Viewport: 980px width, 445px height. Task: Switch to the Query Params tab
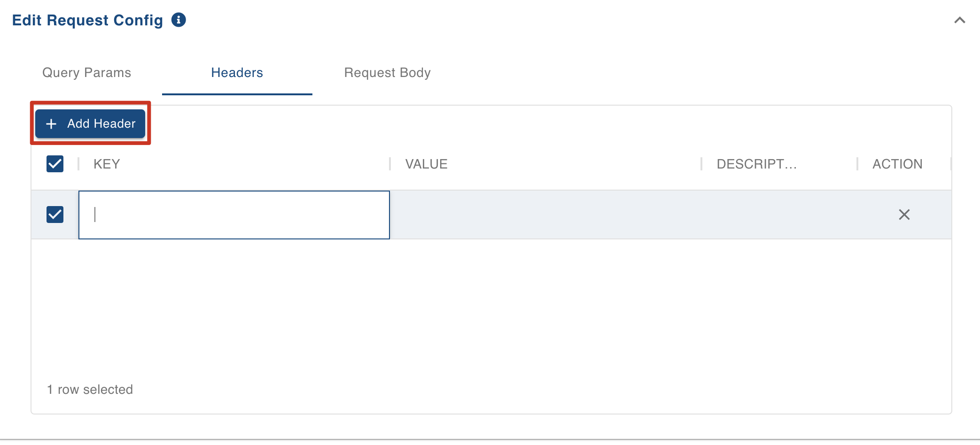click(x=87, y=73)
